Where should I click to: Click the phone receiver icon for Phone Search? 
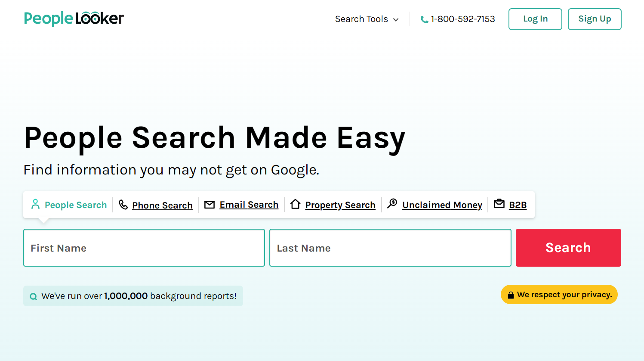click(123, 205)
